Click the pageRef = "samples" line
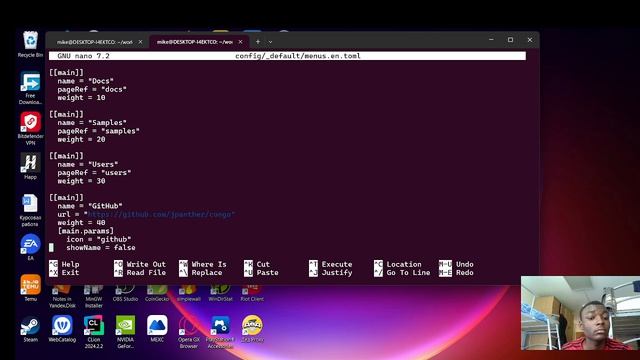The width and height of the screenshot is (640, 360). click(x=98, y=131)
